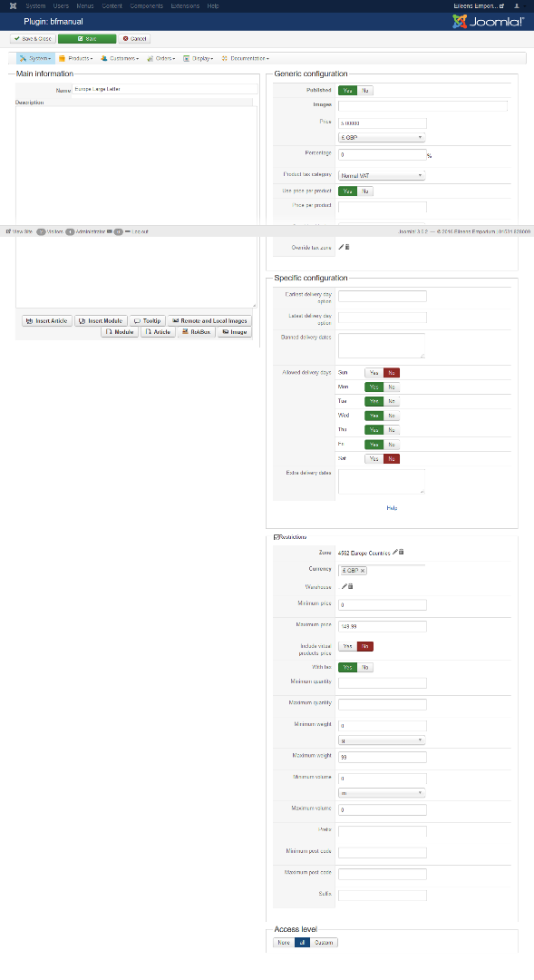Expand the Products dropdown menu
The height and width of the screenshot is (980, 534).
click(x=75, y=58)
